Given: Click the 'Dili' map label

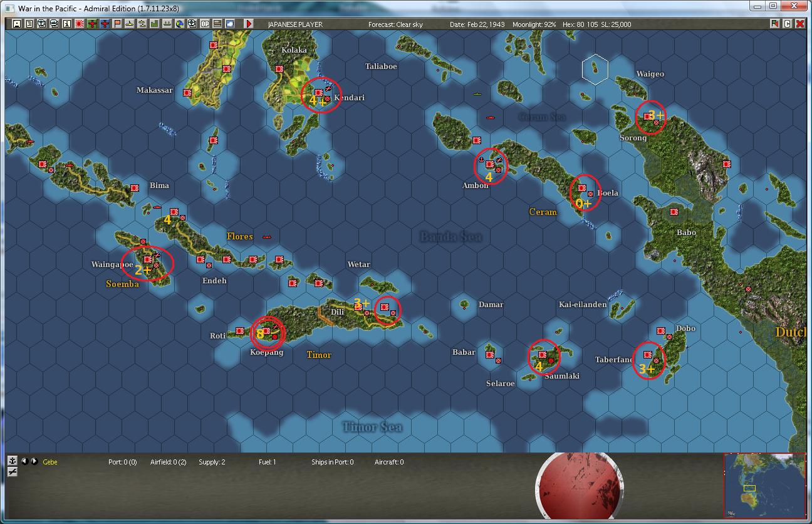Looking at the screenshot, I should click(338, 312).
